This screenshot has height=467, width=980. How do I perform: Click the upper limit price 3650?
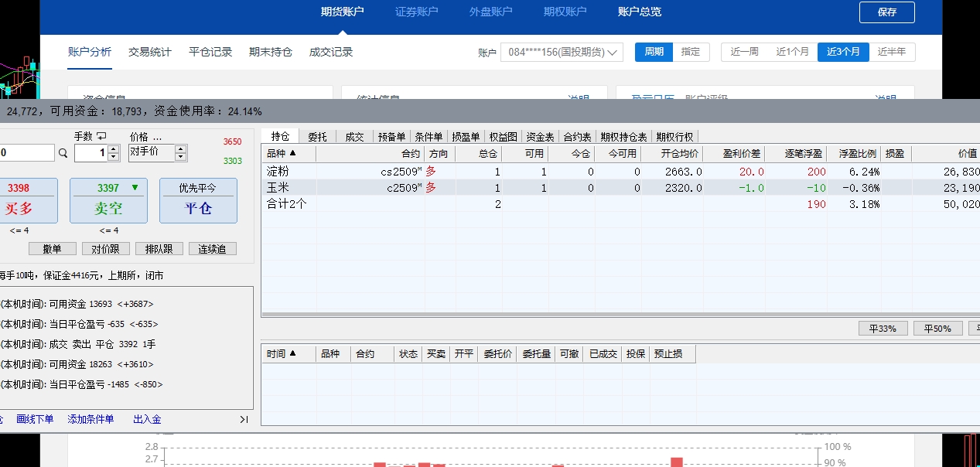click(232, 142)
